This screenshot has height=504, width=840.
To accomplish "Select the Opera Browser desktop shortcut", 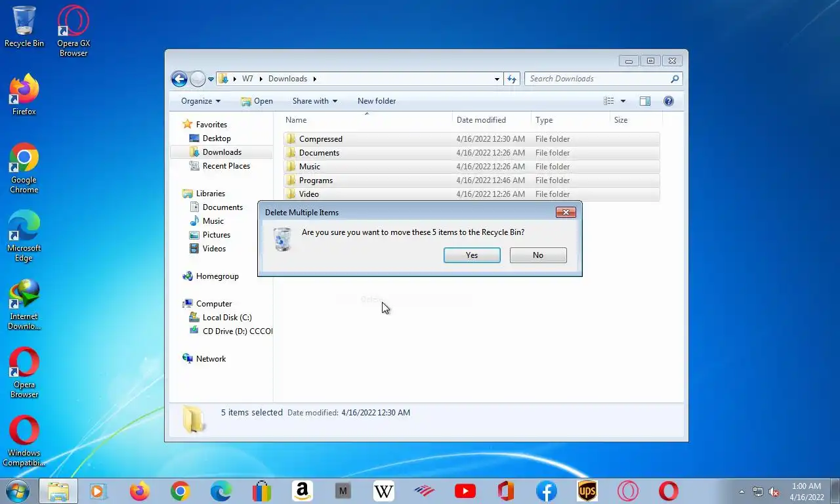I will point(24,373).
